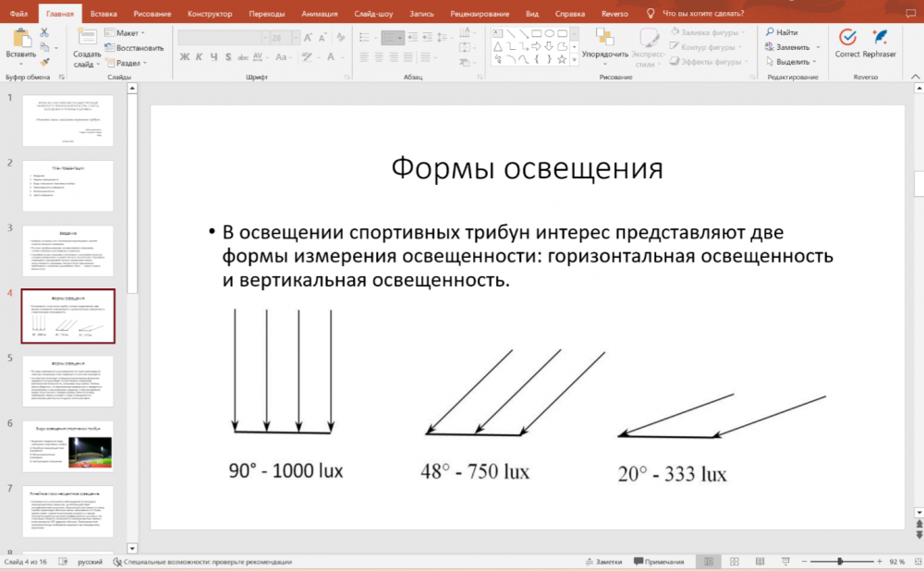
Task: Switch to the Конструктор tab
Action: [x=209, y=13]
